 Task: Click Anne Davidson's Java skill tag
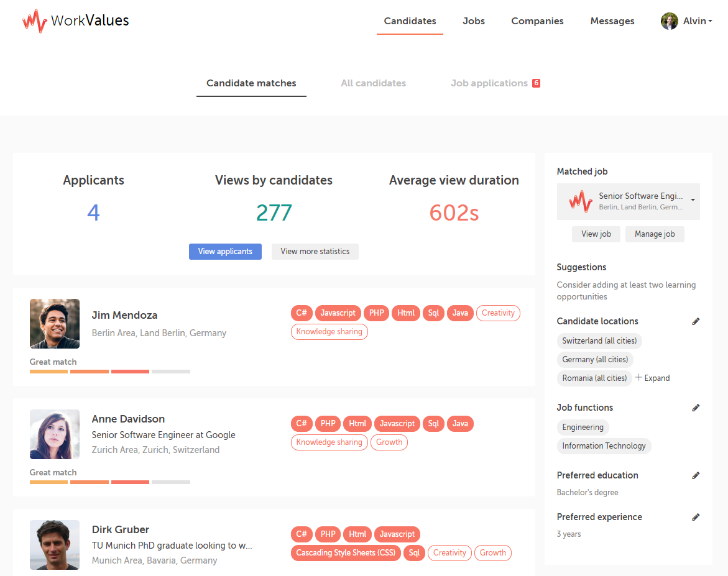[x=459, y=423]
